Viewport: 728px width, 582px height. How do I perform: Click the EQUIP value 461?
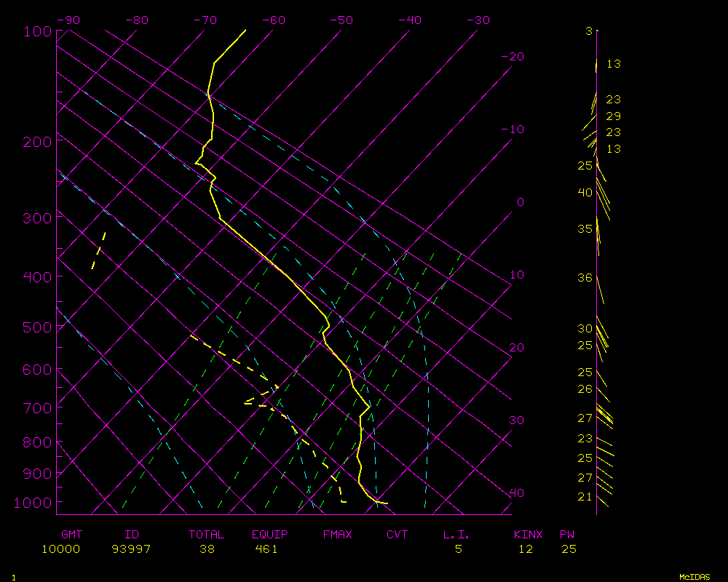click(x=266, y=549)
